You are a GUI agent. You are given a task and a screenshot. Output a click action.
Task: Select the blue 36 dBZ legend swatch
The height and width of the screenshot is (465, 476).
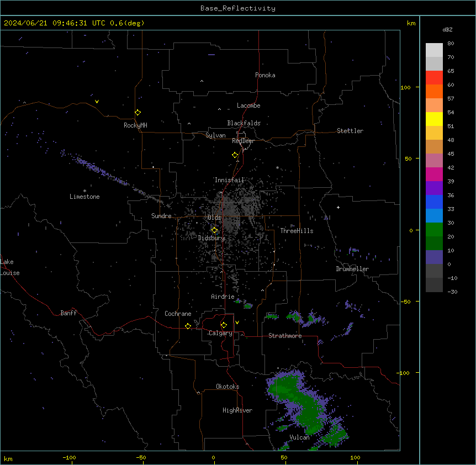pos(434,202)
